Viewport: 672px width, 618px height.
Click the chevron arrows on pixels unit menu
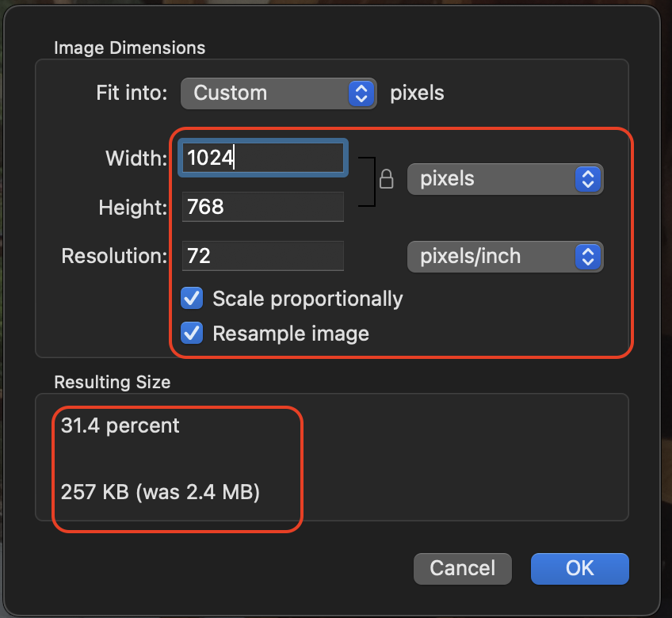[x=587, y=179]
